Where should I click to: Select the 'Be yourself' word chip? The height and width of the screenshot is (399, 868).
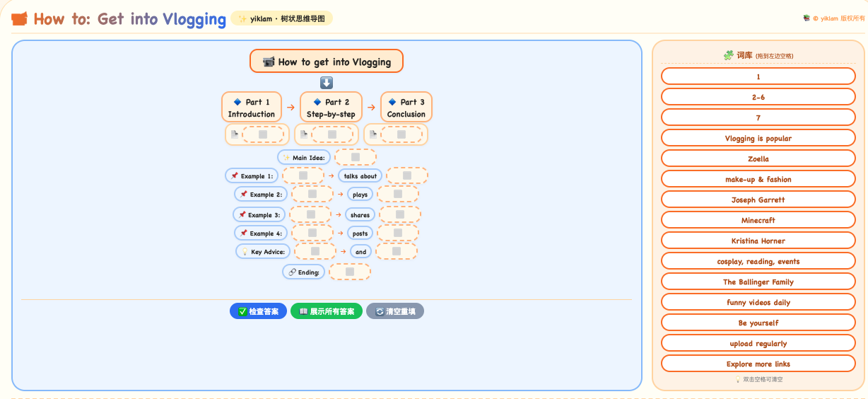(x=758, y=323)
